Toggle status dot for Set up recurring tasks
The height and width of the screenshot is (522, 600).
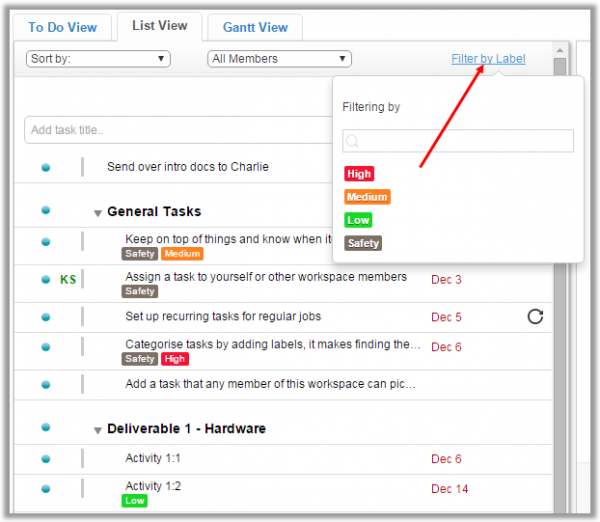46,317
